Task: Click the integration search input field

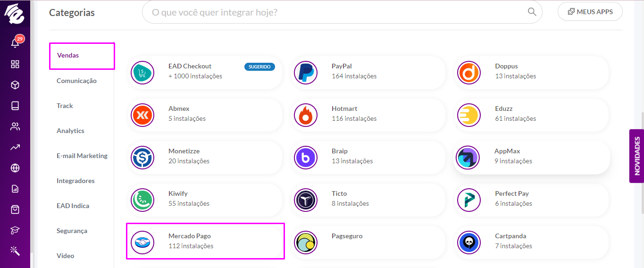Action: point(342,12)
